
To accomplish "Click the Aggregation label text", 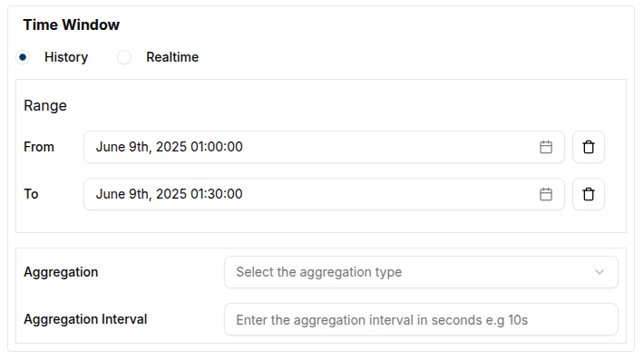I will pos(61,272).
